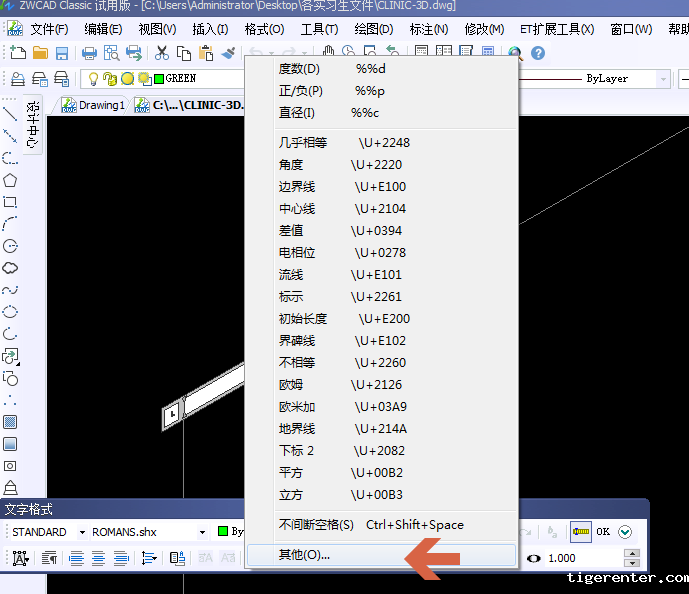
Task: Click the OK button in text format
Action: click(x=603, y=532)
